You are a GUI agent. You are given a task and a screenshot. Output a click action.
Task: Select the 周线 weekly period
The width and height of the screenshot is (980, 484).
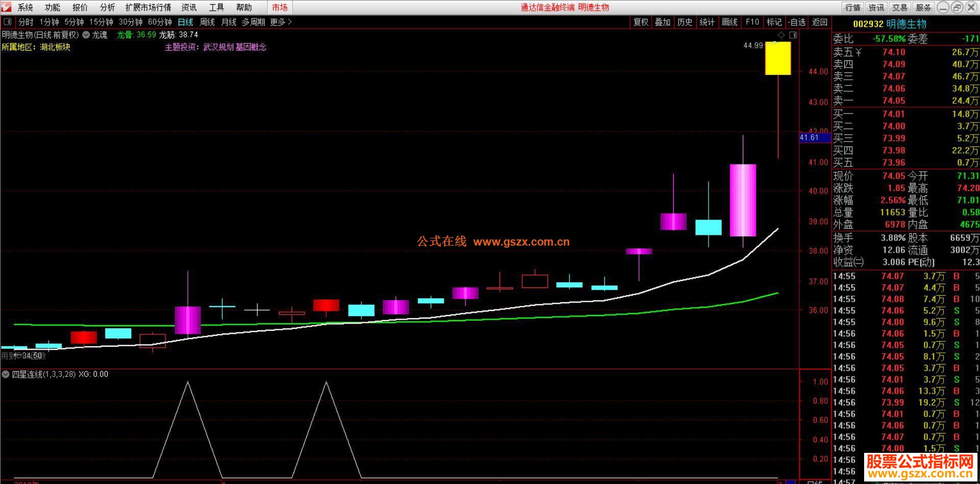tap(207, 22)
